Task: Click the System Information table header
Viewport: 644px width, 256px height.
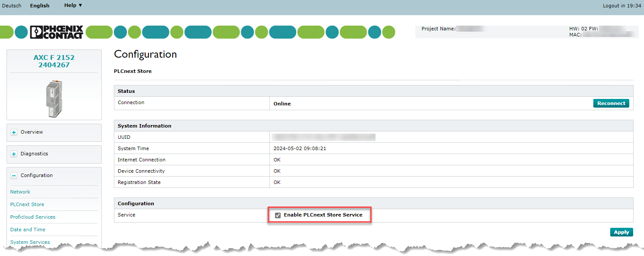Action: click(x=145, y=126)
